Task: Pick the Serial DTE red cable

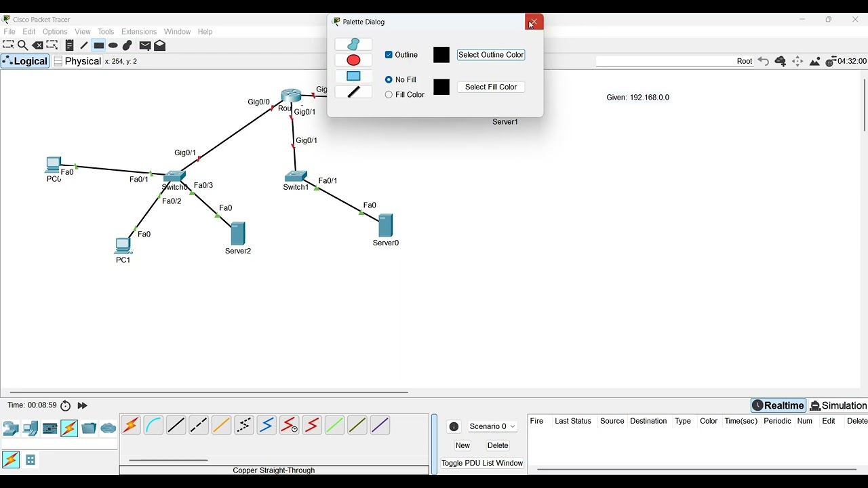Action: 312,425
